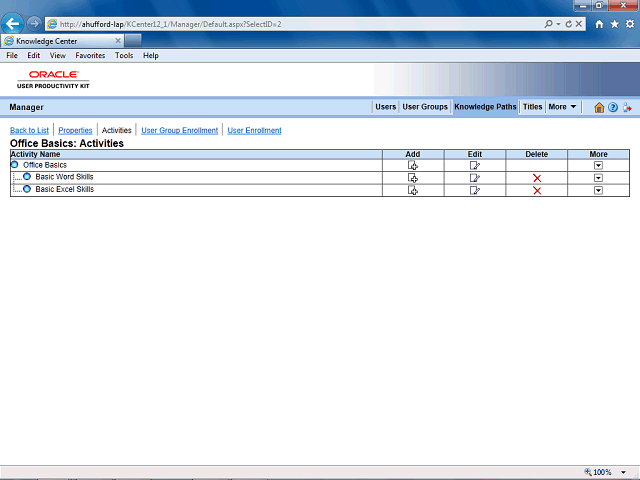The width and height of the screenshot is (640, 480).
Task: Open the Help menu
Action: click(151, 56)
